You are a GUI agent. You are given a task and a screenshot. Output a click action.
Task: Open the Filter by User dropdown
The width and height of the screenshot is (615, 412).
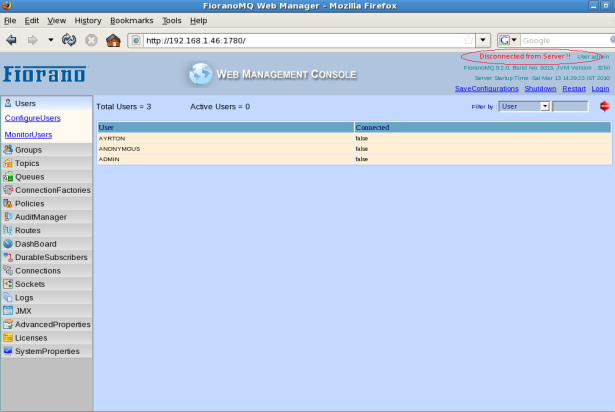[x=524, y=106]
